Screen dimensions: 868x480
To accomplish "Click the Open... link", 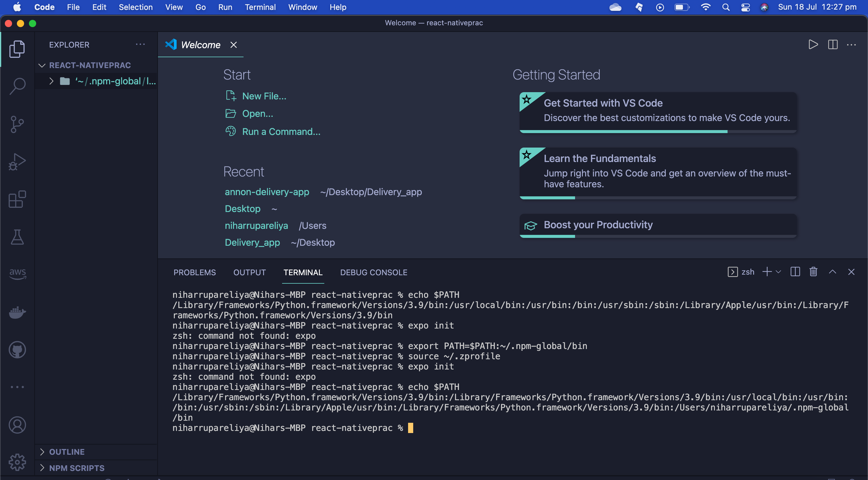I will pyautogui.click(x=257, y=114).
